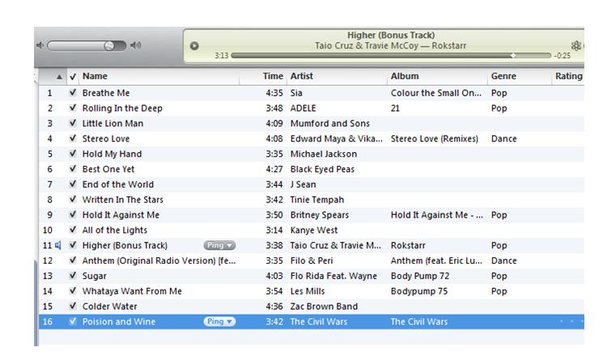The height and width of the screenshot is (364, 607).
Task: Click album Colour the Small On...
Action: [436, 93]
